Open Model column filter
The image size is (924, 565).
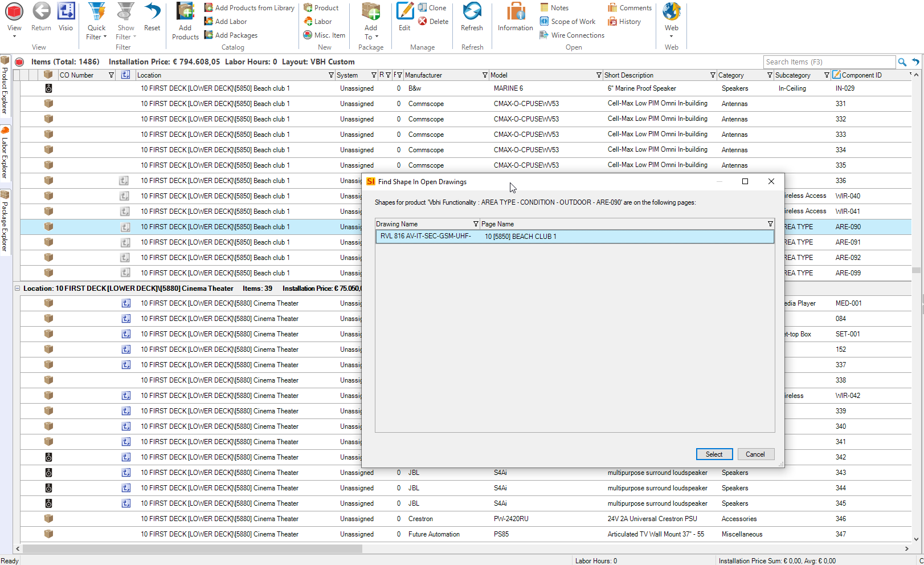click(x=599, y=75)
